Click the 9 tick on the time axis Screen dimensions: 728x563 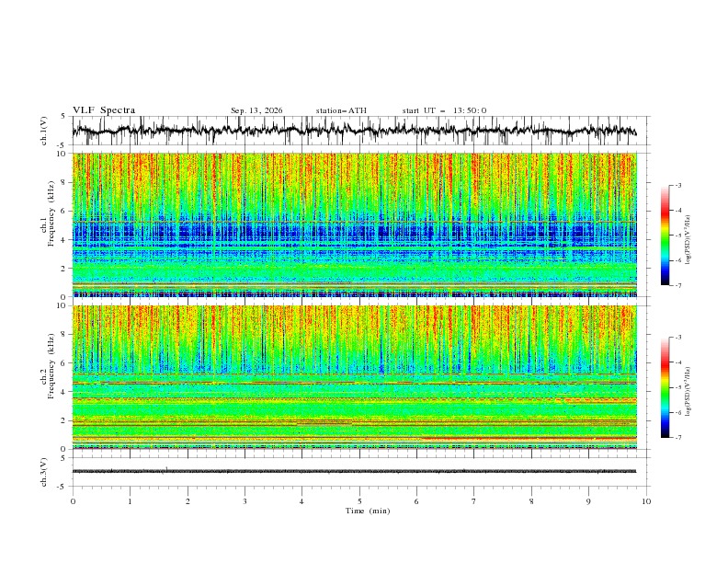[x=588, y=501]
